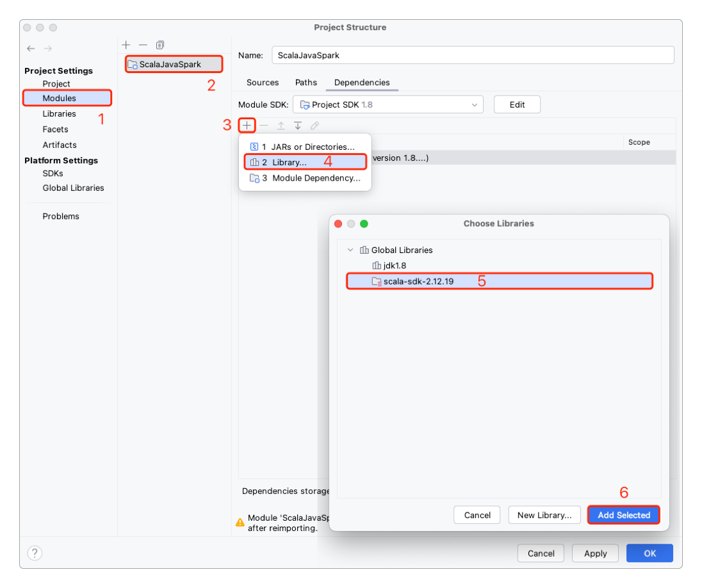Open Global Libraries under Platform Settings

tap(73, 188)
